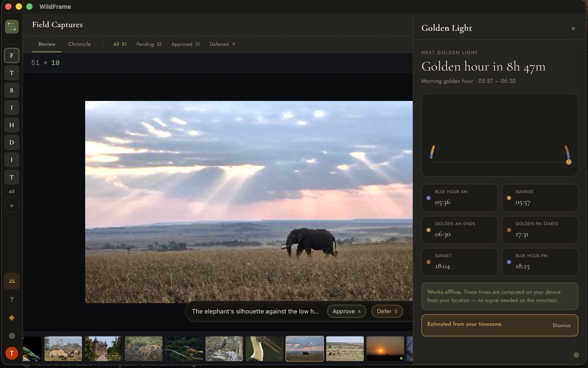Open the orange sunset thumbnail
588x368 pixels.
tap(385, 349)
